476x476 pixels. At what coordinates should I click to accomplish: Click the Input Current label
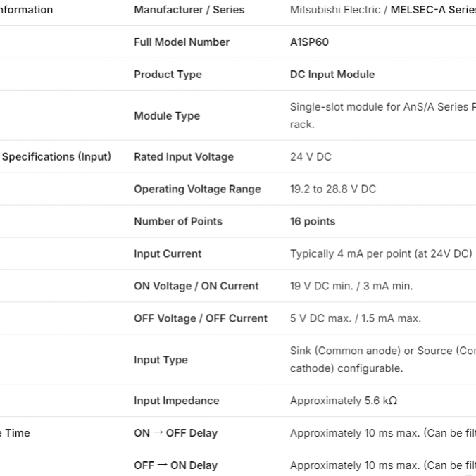point(168,254)
